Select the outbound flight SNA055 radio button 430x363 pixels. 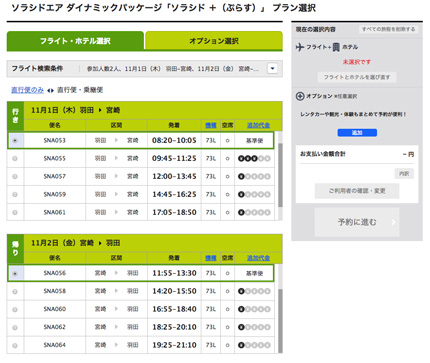15,159
